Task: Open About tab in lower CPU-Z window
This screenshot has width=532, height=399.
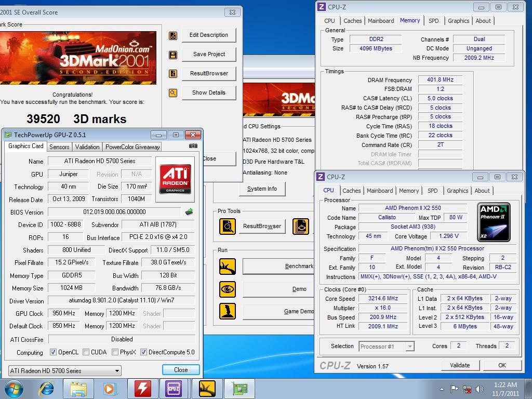Action: pyautogui.click(x=482, y=191)
